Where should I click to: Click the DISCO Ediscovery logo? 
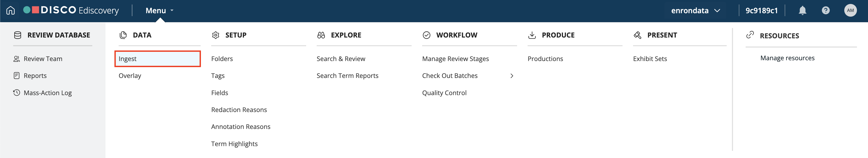71,11
